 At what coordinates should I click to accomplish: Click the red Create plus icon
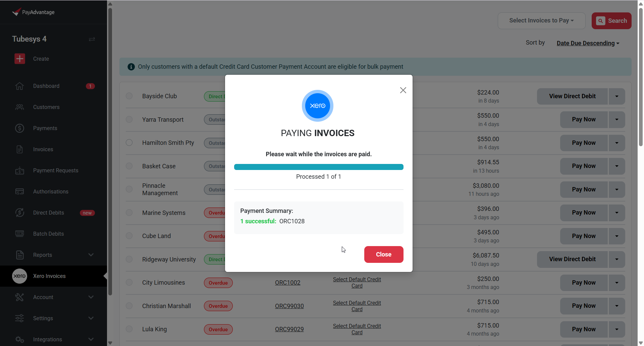[20, 59]
